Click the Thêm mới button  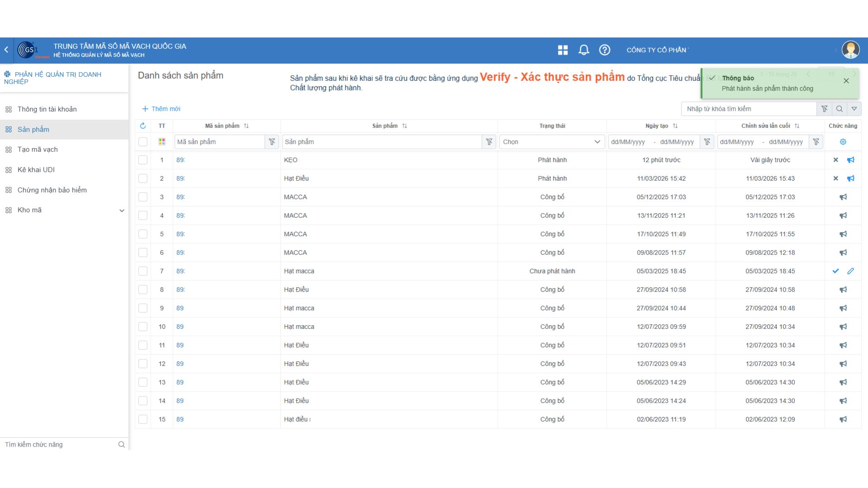coord(161,109)
